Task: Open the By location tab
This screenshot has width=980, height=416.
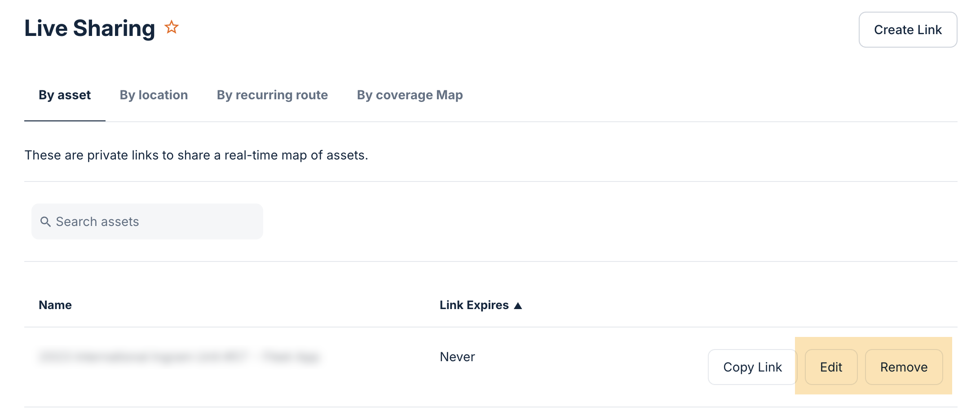Action: (154, 95)
